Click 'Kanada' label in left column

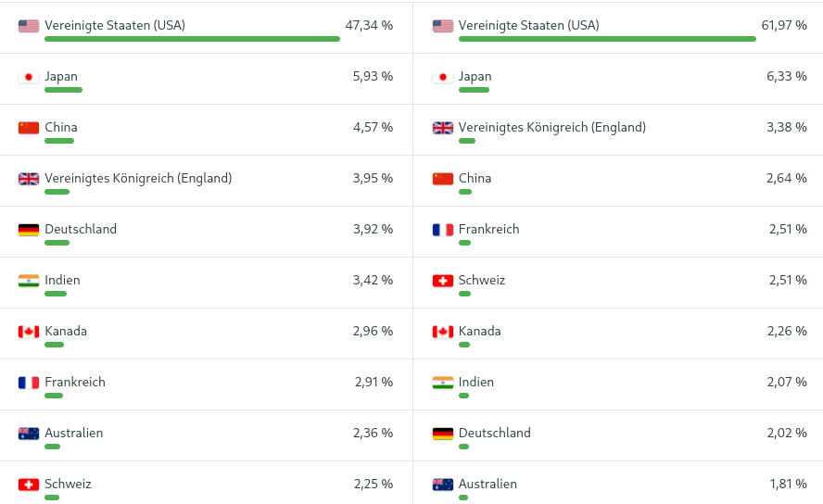(66, 331)
